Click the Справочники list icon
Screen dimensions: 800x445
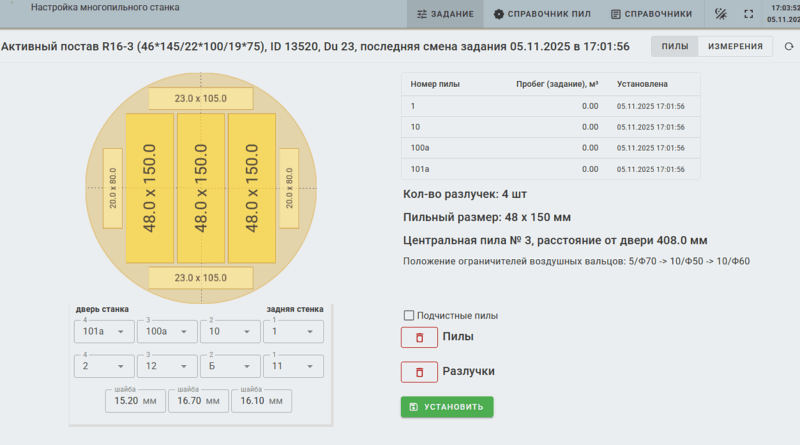pyautogui.click(x=616, y=14)
